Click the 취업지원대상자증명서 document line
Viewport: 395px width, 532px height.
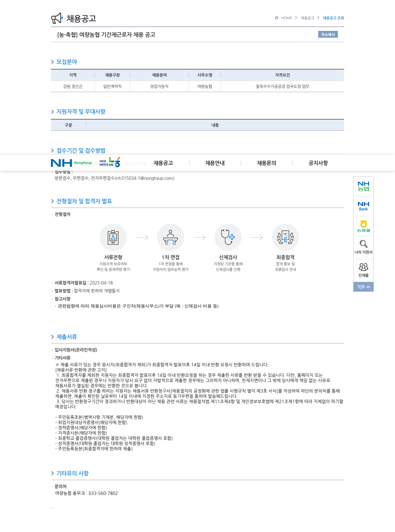91,422
